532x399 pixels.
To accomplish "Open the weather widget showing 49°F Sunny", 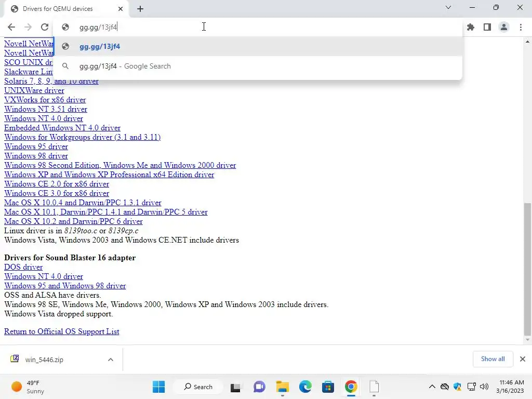I will pyautogui.click(x=28, y=387).
